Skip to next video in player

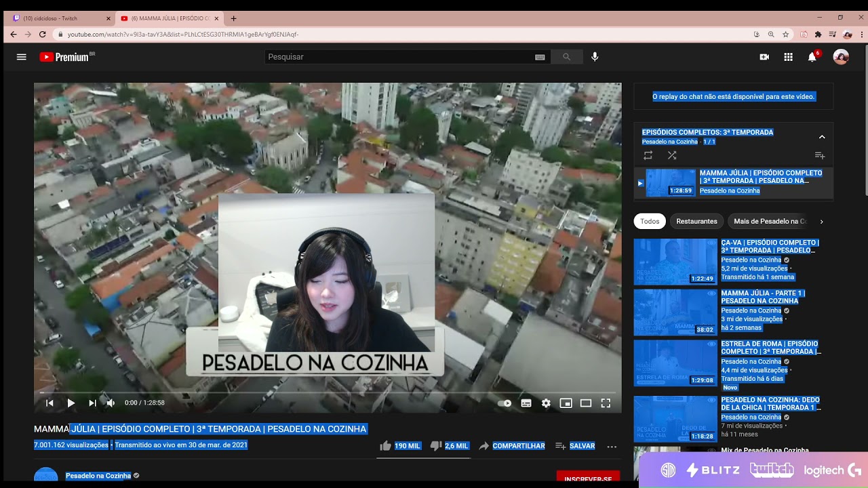click(92, 403)
